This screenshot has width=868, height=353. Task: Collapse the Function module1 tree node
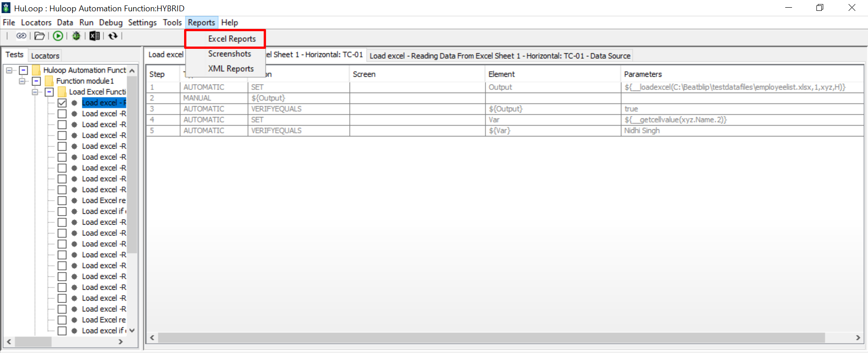(x=22, y=81)
